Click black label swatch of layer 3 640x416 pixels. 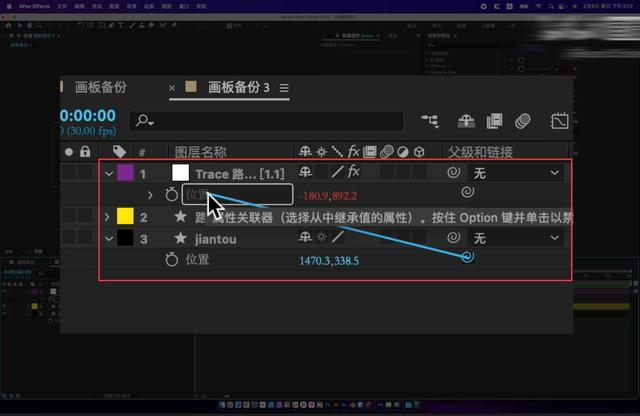click(x=125, y=238)
